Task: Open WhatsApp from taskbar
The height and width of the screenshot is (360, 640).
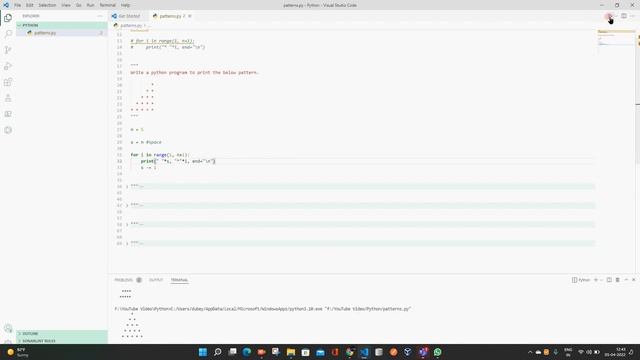Action: click(x=438, y=352)
